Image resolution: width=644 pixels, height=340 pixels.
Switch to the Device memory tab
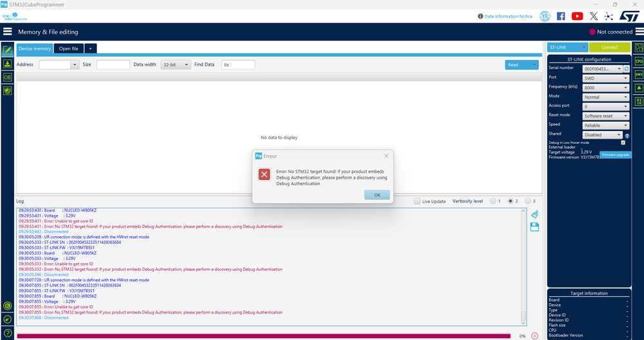click(x=35, y=48)
